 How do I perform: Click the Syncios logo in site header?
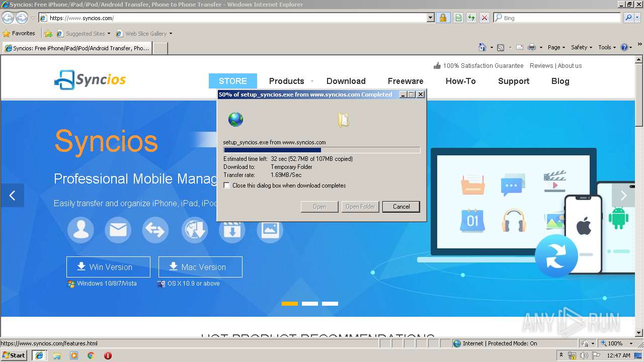click(90, 80)
